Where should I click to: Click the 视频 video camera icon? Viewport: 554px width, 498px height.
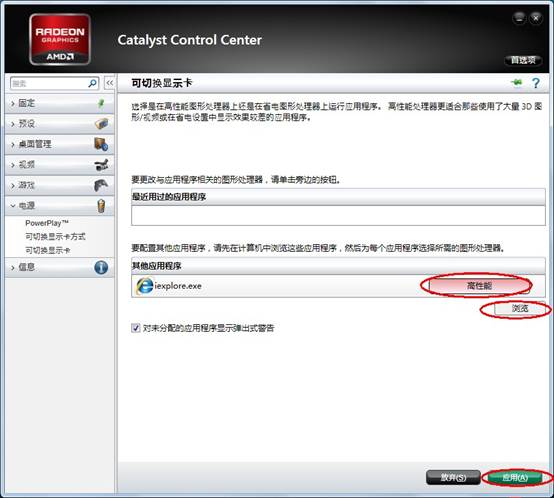(101, 165)
